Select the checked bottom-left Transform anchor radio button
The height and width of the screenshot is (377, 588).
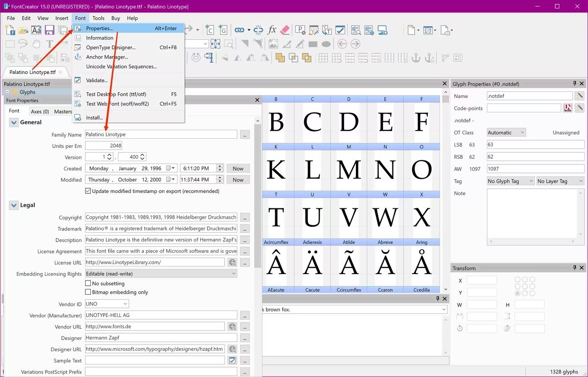(517, 294)
